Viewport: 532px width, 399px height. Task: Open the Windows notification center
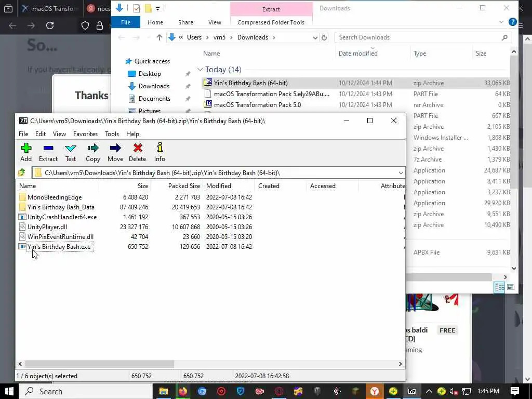click(x=515, y=391)
